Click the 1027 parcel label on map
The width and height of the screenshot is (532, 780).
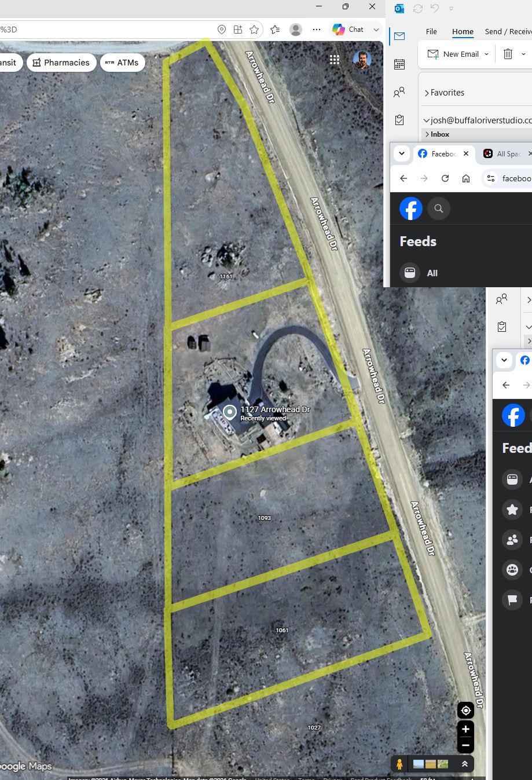[314, 728]
